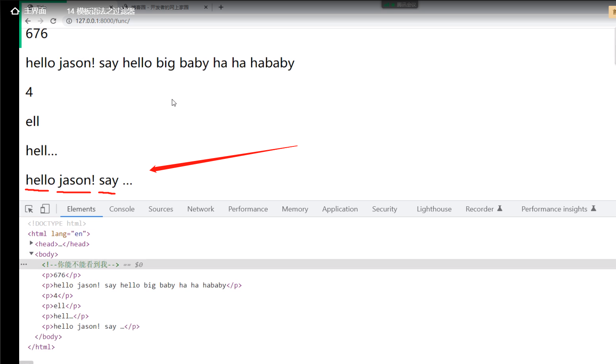Open the Performance panel
Viewport: 616px width, 364px height.
248,209
